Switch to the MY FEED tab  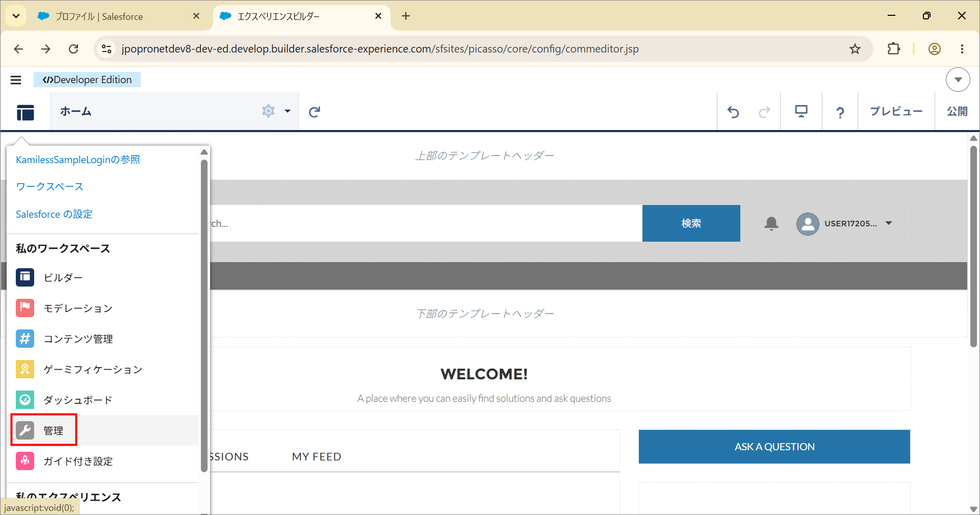[x=317, y=457]
